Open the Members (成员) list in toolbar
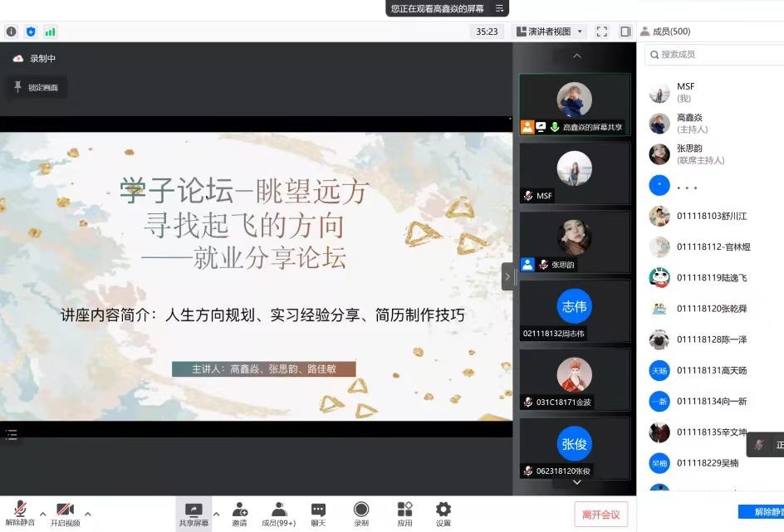Image resolution: width=784 pixels, height=532 pixels. (x=279, y=510)
